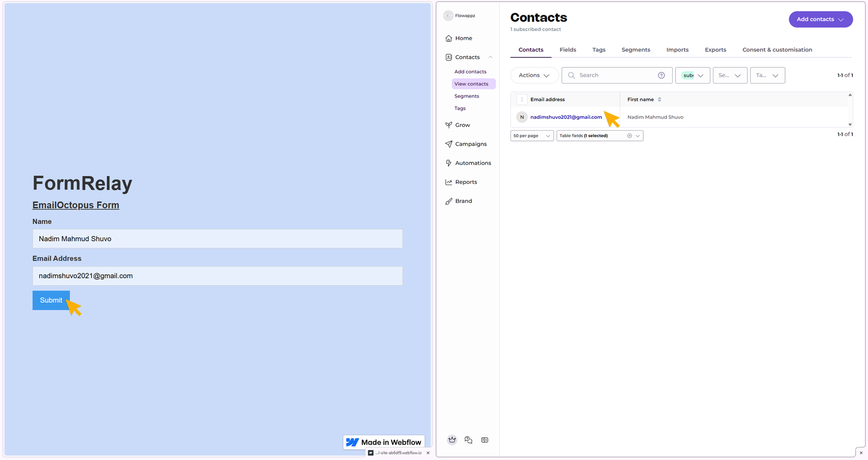Close the EmailOctopus window panel
The width and height of the screenshot is (868, 460).
861,453
